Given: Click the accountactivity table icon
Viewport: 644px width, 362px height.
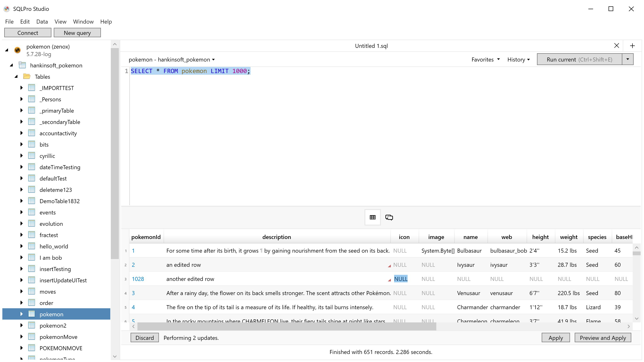Looking at the screenshot, I should point(32,133).
